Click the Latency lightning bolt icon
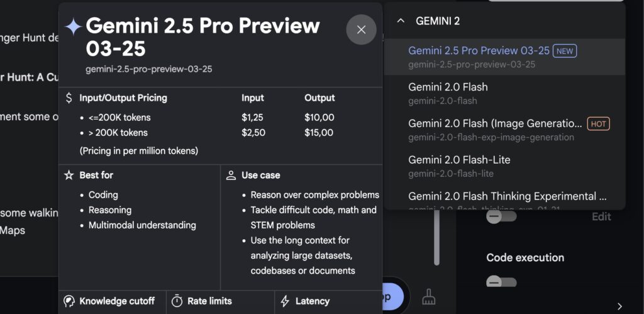Screen dimensions: 644x314 tap(285, 301)
